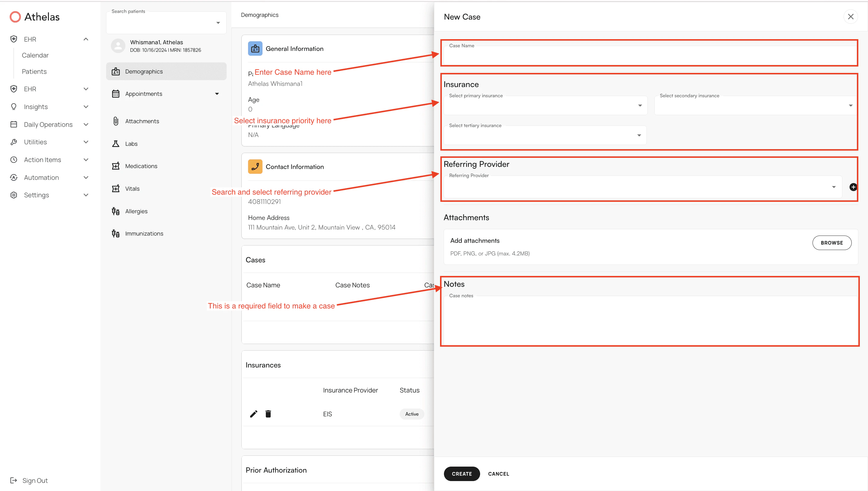Open the Demographics patient menu item
Screen dimensions: 868x491
click(166, 71)
